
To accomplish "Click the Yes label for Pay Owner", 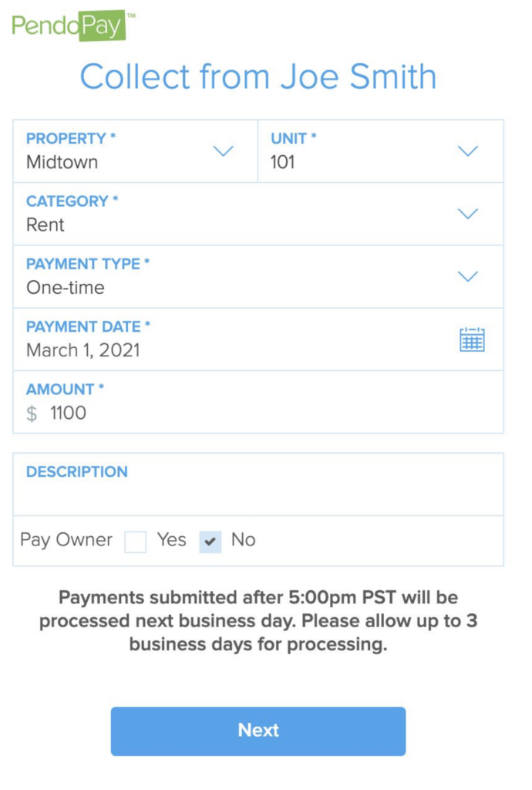I will point(172,539).
